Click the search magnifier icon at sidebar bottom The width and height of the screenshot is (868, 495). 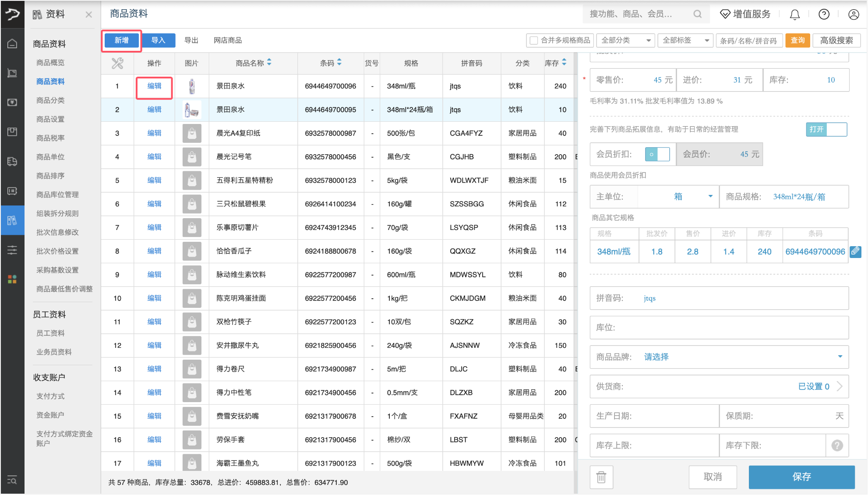[x=12, y=481]
